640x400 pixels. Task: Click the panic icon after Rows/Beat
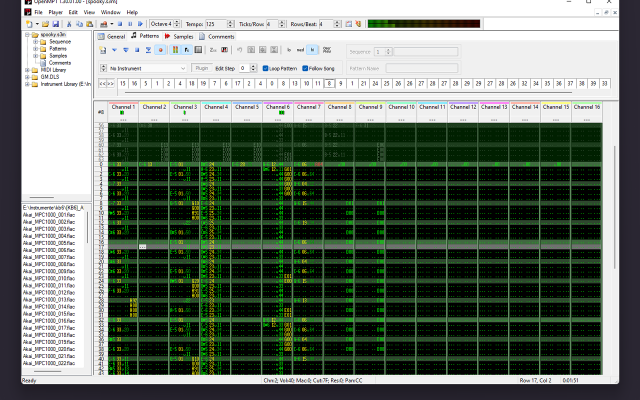coord(358,24)
